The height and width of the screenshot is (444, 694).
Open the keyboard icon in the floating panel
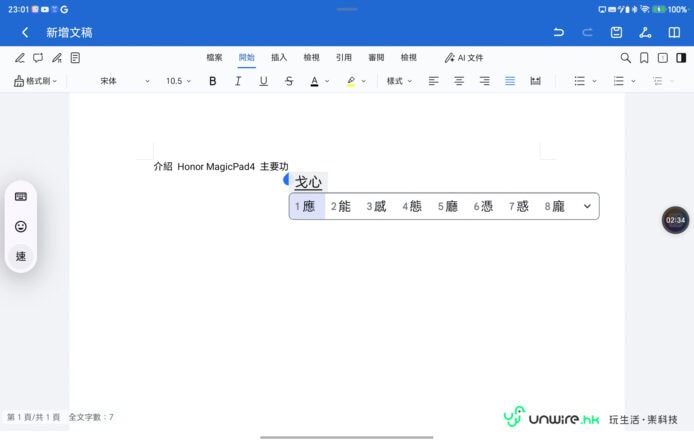pyautogui.click(x=21, y=197)
